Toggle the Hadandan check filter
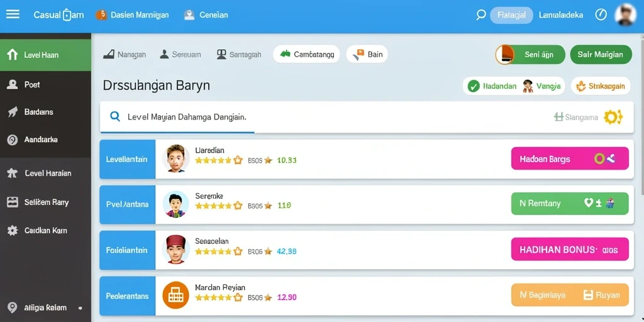The width and height of the screenshot is (644, 322). coord(493,86)
